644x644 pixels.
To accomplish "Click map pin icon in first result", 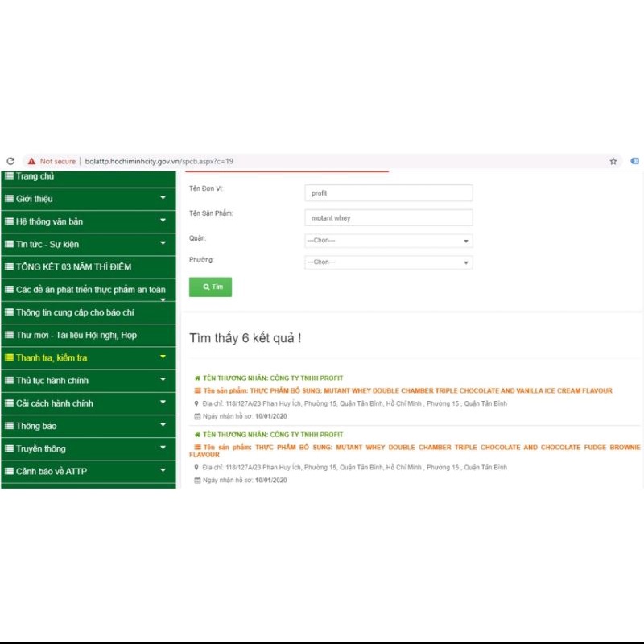I will click(x=196, y=403).
